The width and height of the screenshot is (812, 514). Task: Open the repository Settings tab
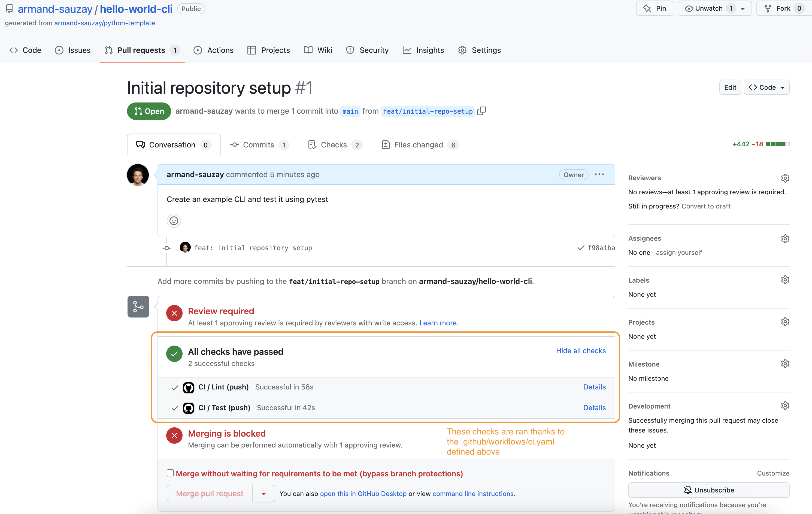480,50
